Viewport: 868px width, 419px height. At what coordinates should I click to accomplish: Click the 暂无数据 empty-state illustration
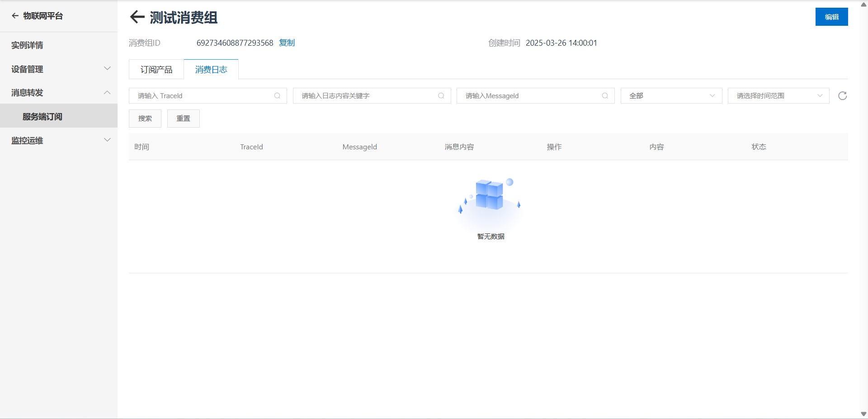[x=491, y=202]
